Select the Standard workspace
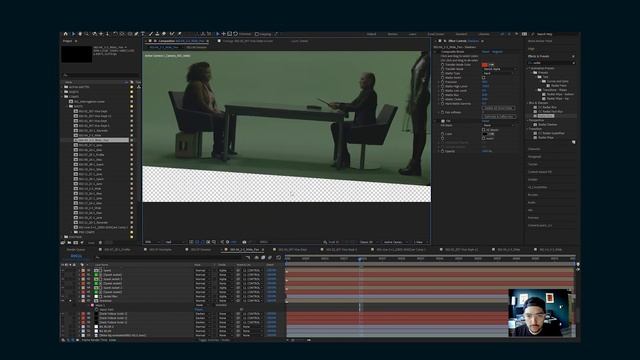Image resolution: width=640 pixels, height=360 pixels. [462, 34]
